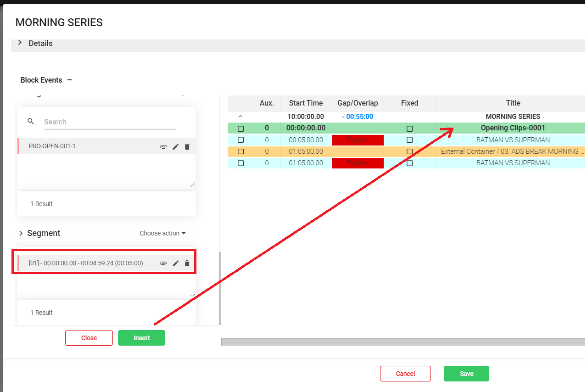Click into the Search input field
The height and width of the screenshot is (392, 587).
[109, 122]
